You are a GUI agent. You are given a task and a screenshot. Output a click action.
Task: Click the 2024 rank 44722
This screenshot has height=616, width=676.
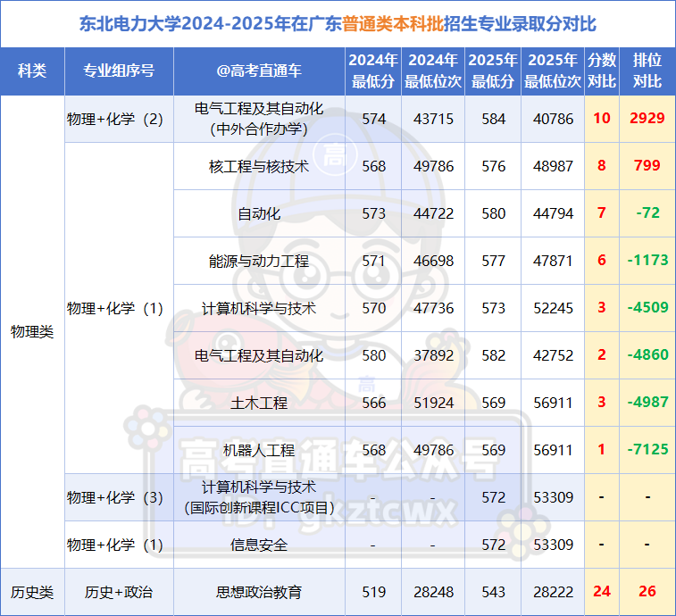433,213
